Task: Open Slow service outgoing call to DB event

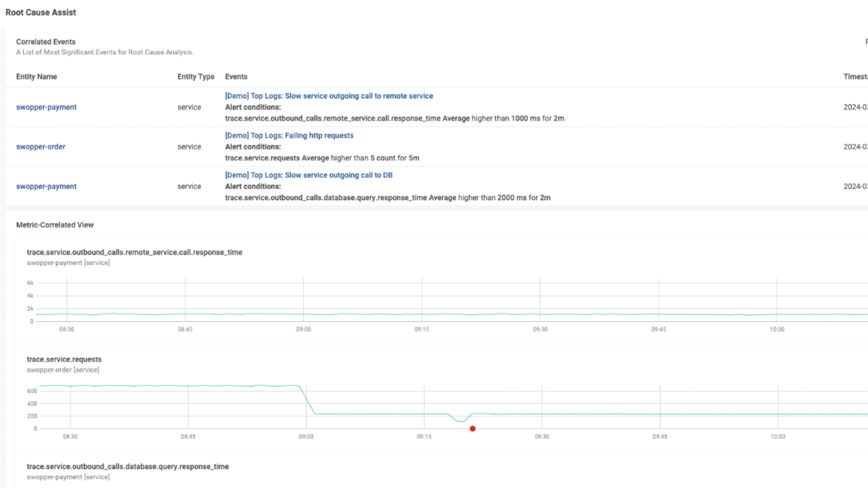Action: coord(309,175)
